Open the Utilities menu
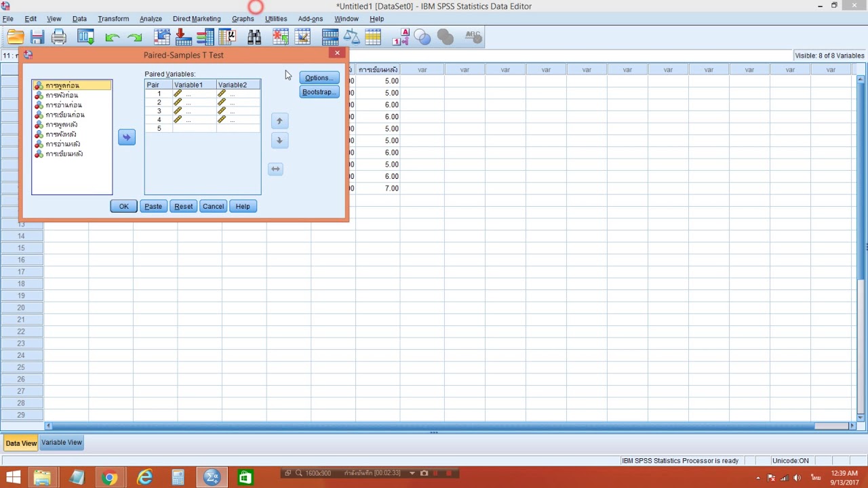This screenshot has height=488, width=868. tap(276, 19)
